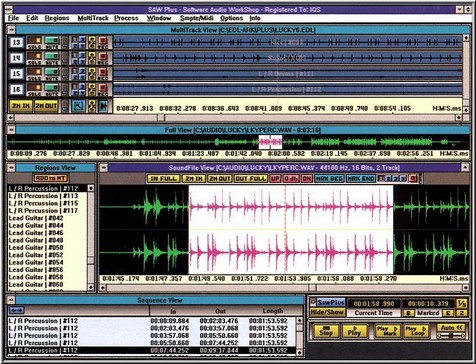Viewport: 476px width, 364px height.
Task: Click the MRK END button
Action: click(361, 178)
